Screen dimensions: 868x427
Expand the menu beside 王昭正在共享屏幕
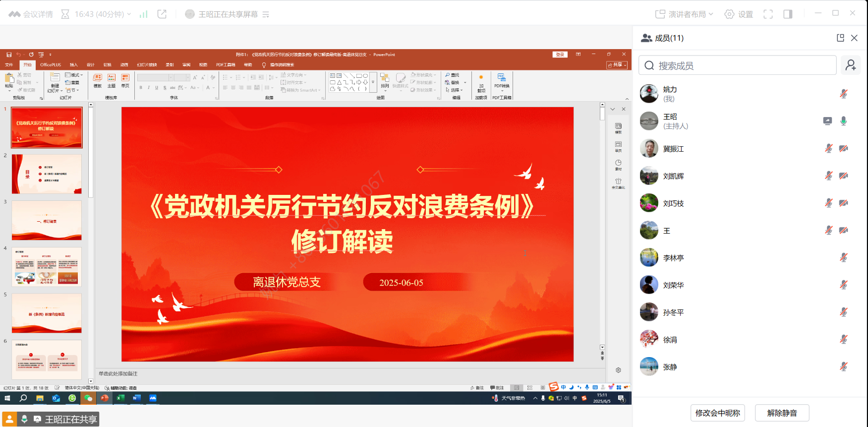coord(266,14)
